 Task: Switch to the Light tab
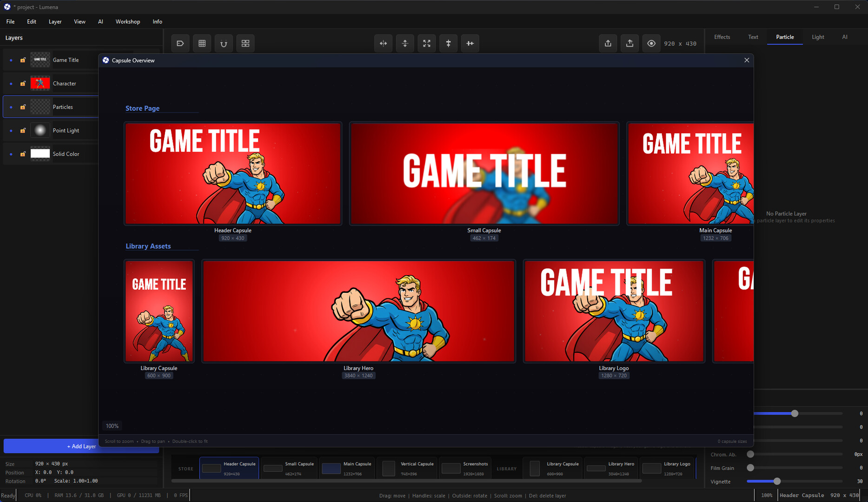817,37
